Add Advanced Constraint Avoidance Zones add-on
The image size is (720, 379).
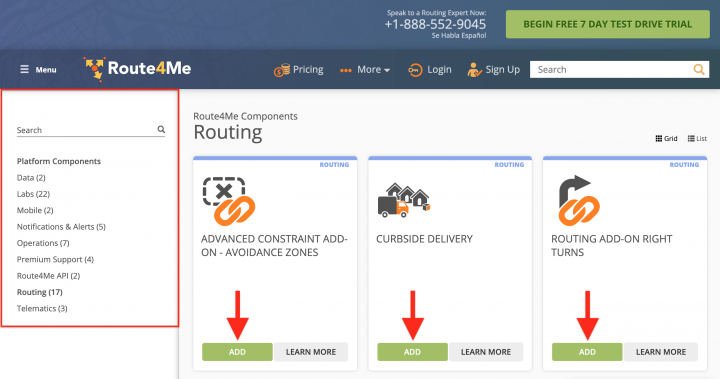tap(237, 352)
